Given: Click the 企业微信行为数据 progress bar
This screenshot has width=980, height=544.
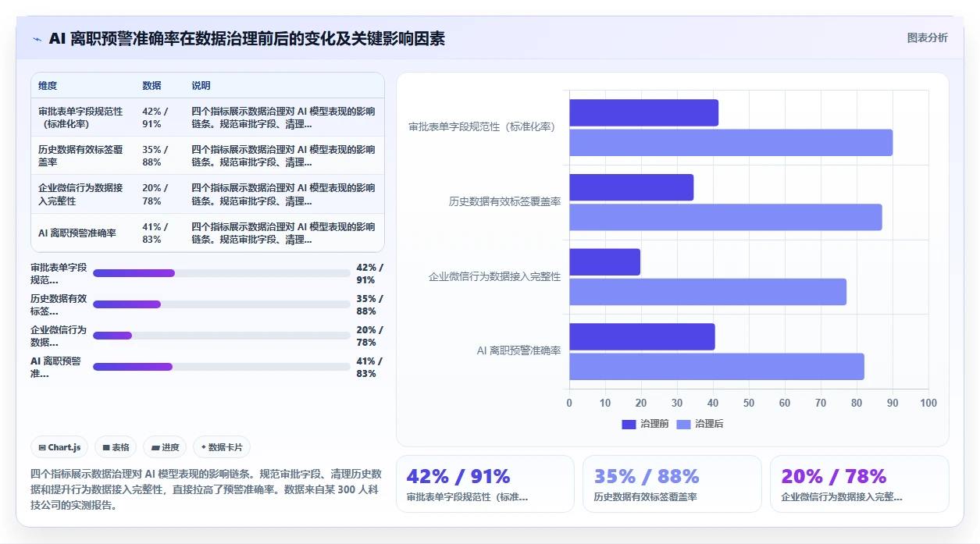Looking at the screenshot, I should point(222,336).
